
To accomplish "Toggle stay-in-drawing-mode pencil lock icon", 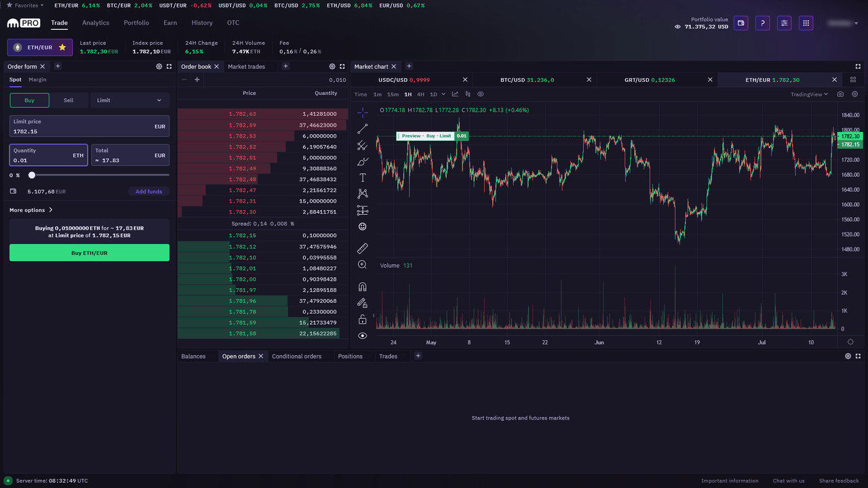I will (x=362, y=303).
